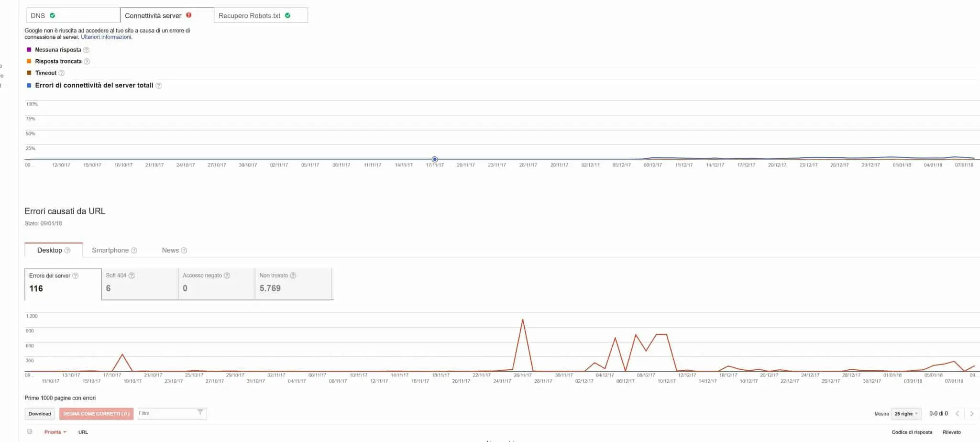Open the Recupero Robots.txt tab
Viewport: 980px width, 442px height.
(x=261, y=15)
